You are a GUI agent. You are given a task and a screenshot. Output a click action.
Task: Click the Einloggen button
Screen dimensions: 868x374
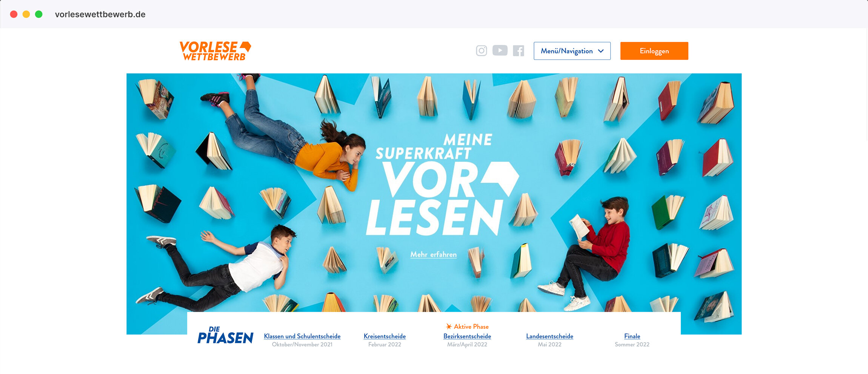(x=654, y=51)
